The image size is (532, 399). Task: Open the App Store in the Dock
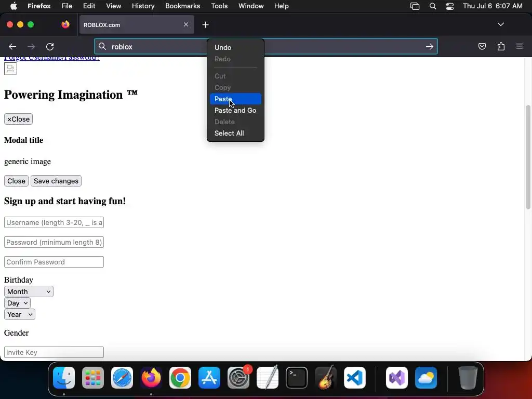pos(209,378)
